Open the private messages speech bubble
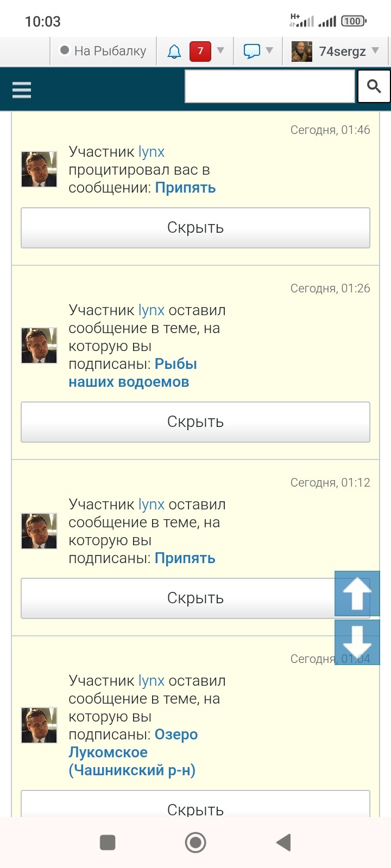This screenshot has height=868, width=391. (251, 52)
